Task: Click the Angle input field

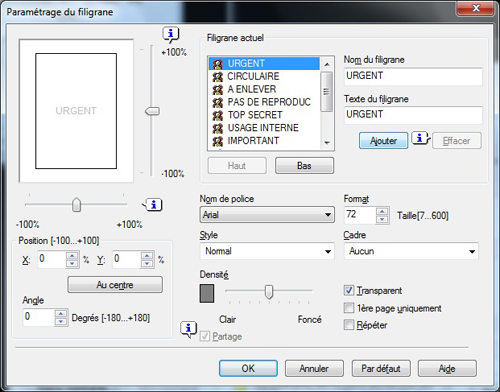Action: pyautogui.click(x=39, y=317)
